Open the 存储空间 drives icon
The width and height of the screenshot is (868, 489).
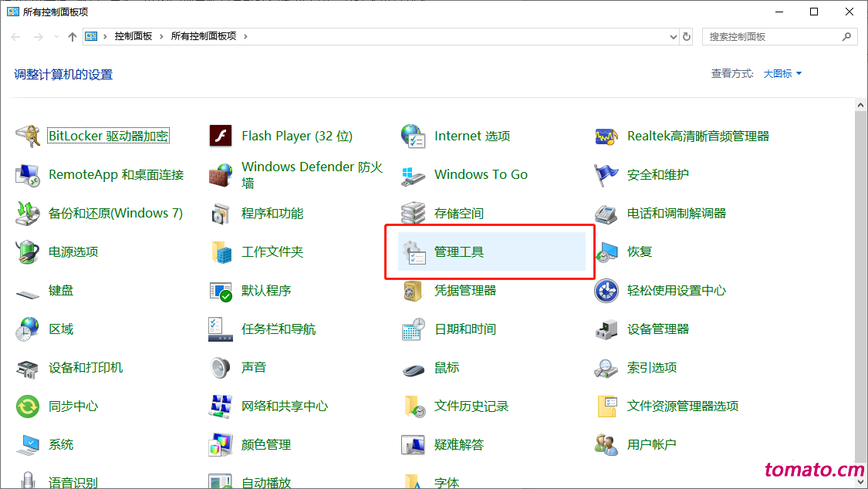tap(413, 214)
